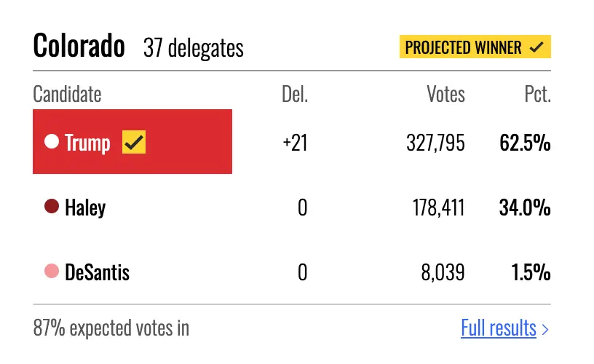Select the DeSantis candidate name
Screen dimensions: 594x364
(98, 272)
